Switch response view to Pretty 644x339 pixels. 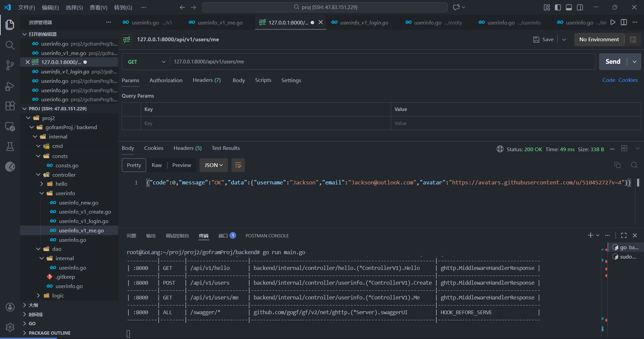point(134,165)
